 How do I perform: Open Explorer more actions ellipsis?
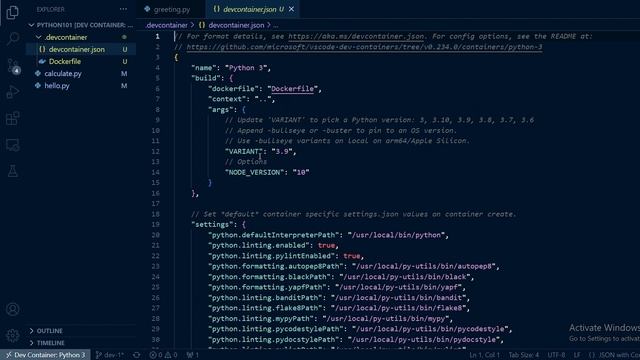tap(123, 9)
